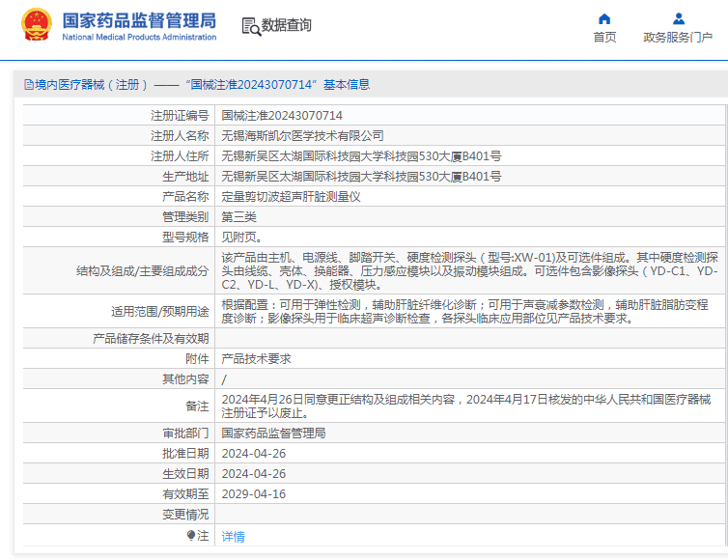Screen dimensions: 728x560
Task: Click the lightbulb icon beside 注
Action: 191,536
